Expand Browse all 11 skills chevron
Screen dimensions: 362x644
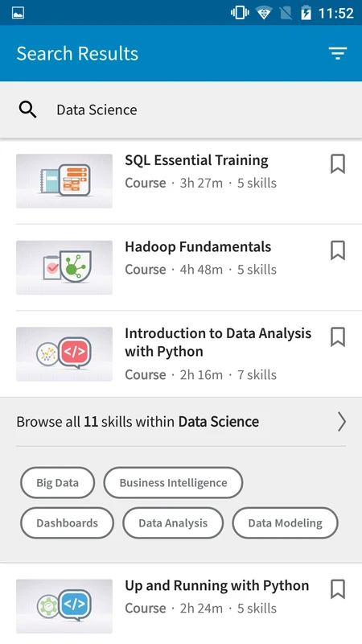coord(341,422)
